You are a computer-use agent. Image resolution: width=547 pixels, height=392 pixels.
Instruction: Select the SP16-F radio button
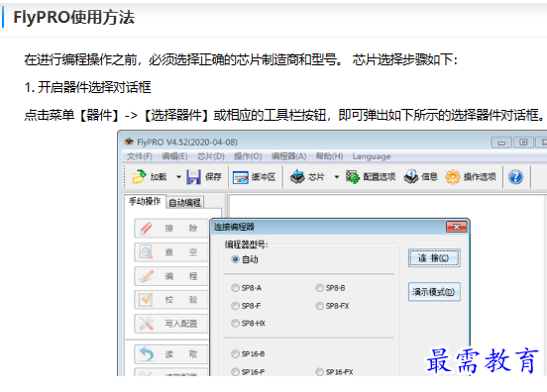235,372
